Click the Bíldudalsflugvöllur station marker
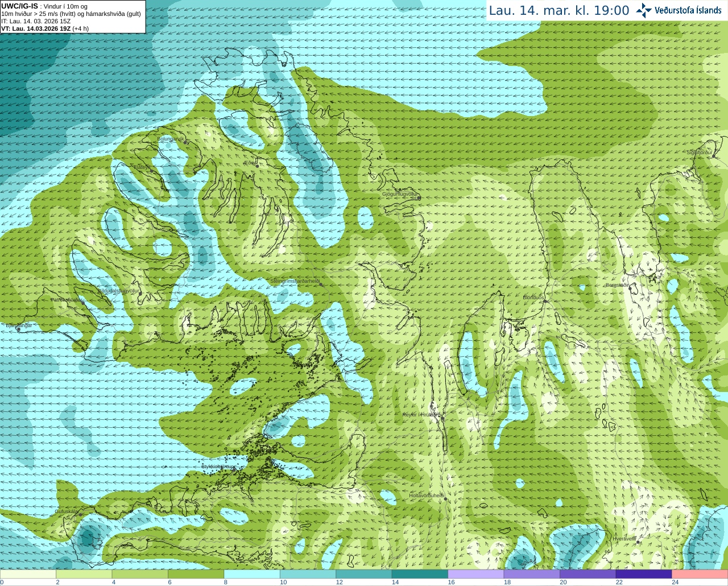The width and height of the screenshot is (728, 586). click(x=142, y=294)
